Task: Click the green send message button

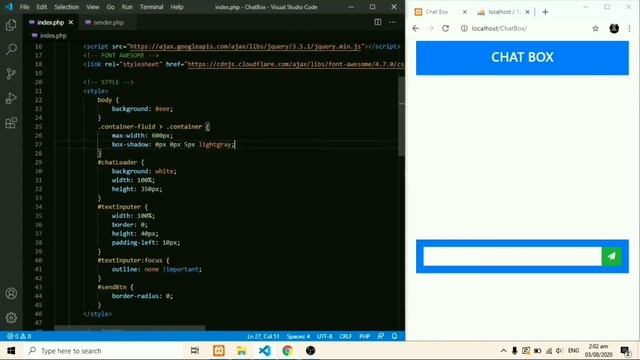Action: (x=611, y=256)
